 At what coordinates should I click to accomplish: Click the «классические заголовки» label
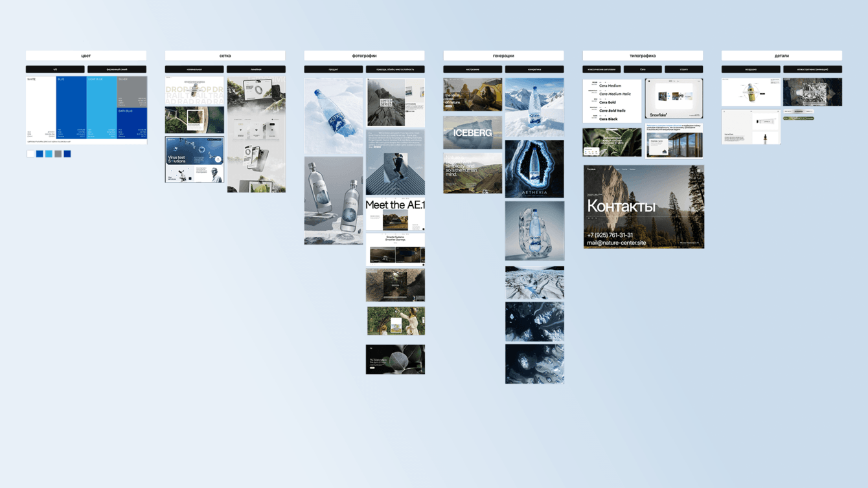click(602, 69)
